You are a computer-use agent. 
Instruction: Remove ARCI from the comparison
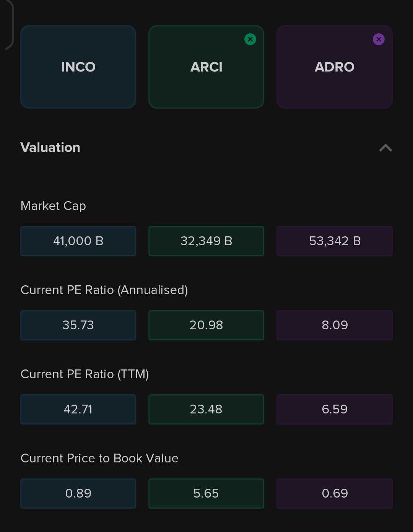(250, 39)
